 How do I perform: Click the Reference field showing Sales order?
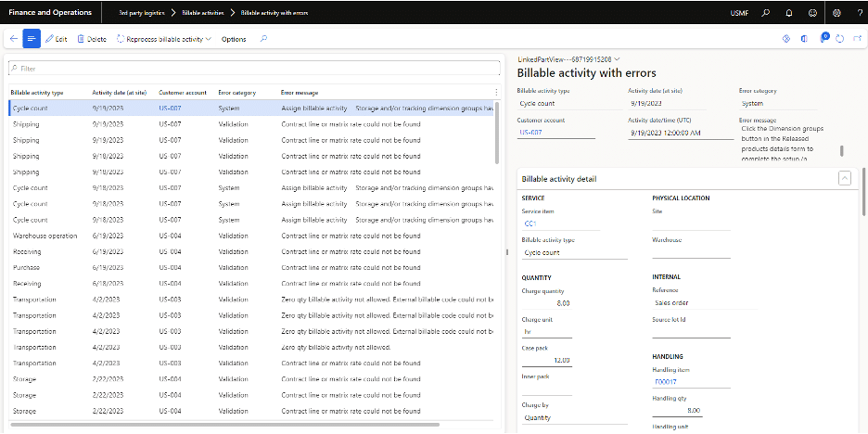coord(705,303)
